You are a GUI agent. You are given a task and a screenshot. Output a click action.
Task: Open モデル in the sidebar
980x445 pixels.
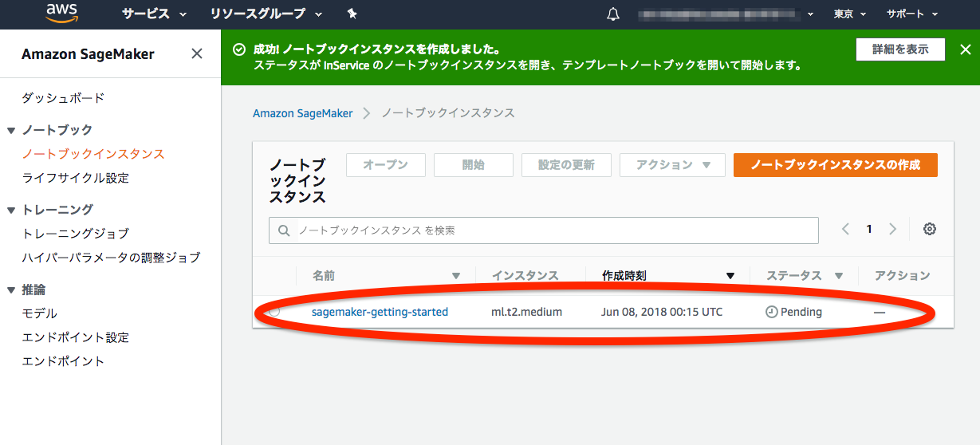40,313
